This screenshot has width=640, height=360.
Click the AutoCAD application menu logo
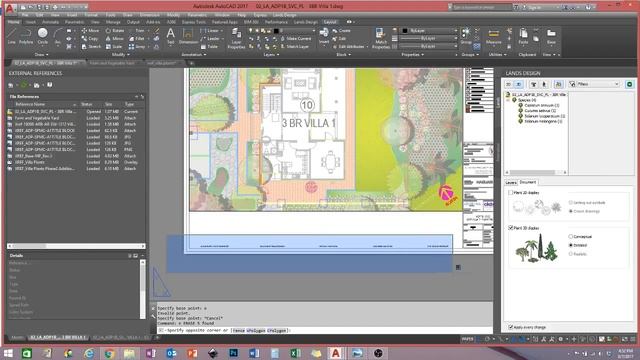[x=10, y=8]
